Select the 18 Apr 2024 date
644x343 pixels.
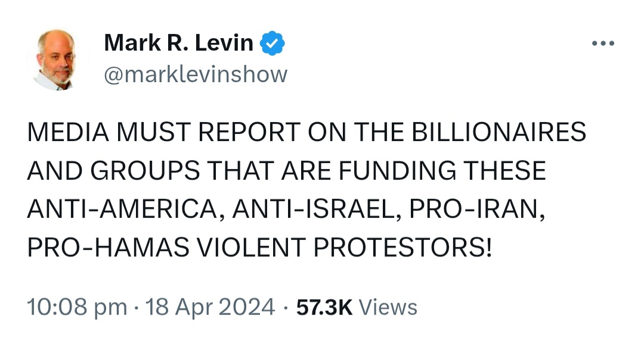[x=210, y=307]
